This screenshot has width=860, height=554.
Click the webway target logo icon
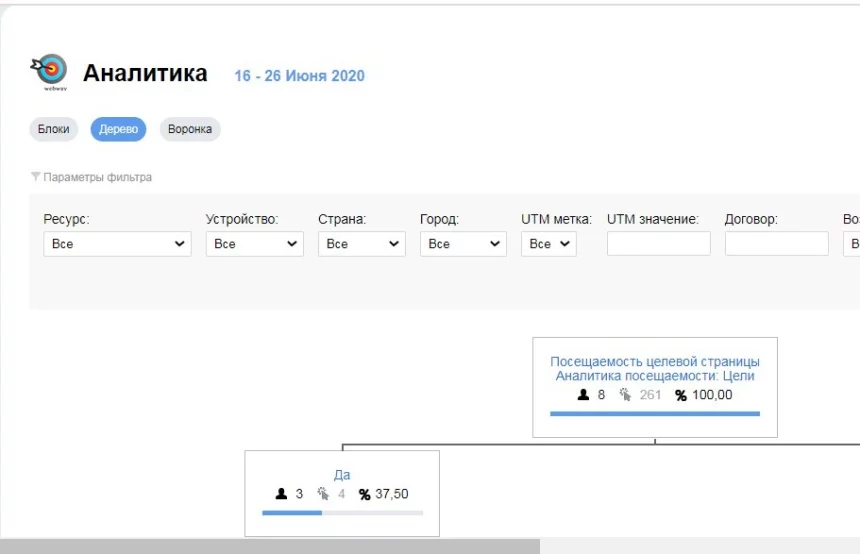coord(52,71)
